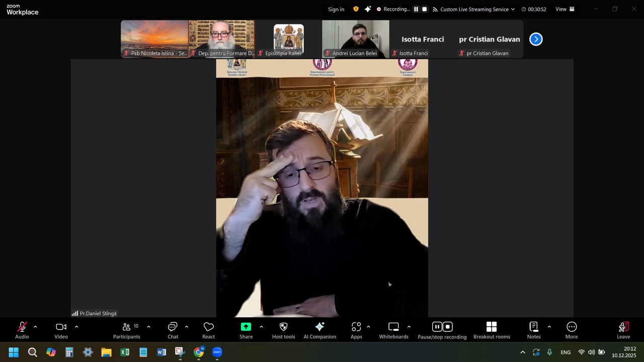Open Whiteboards
The height and width of the screenshot is (362, 644).
click(x=393, y=330)
